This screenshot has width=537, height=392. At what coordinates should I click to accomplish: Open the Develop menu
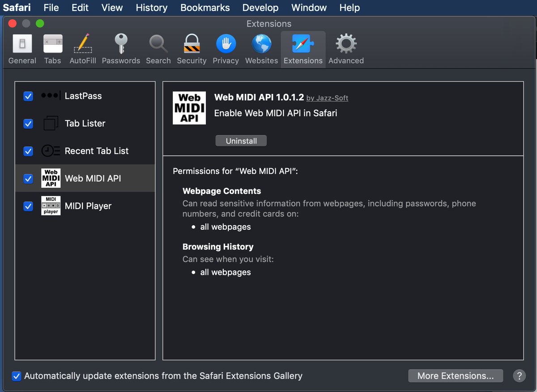click(260, 8)
